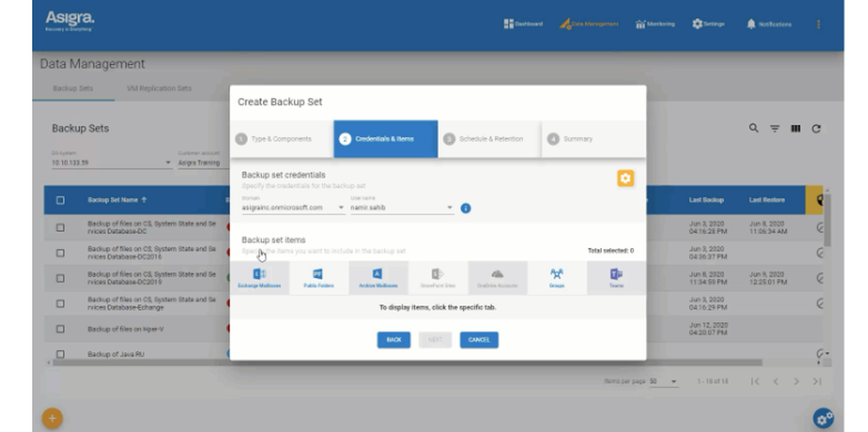This screenshot has width=868, height=432.
Task: Sort by Backup Set Name column
Action: (117, 200)
